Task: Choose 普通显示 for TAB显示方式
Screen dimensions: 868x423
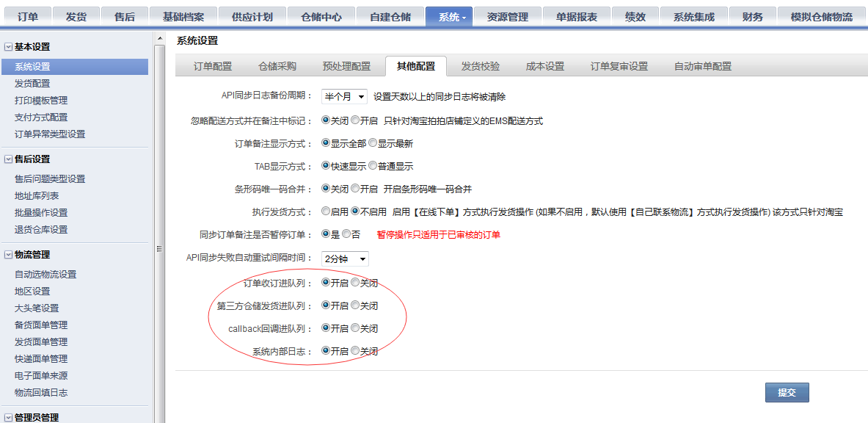Action: tap(373, 166)
